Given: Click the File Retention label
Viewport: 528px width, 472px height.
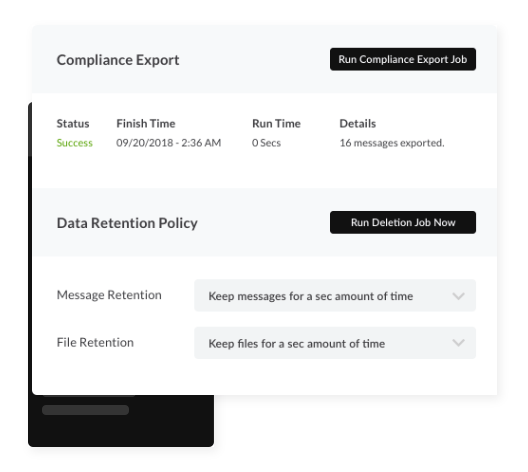Looking at the screenshot, I should 95,342.
